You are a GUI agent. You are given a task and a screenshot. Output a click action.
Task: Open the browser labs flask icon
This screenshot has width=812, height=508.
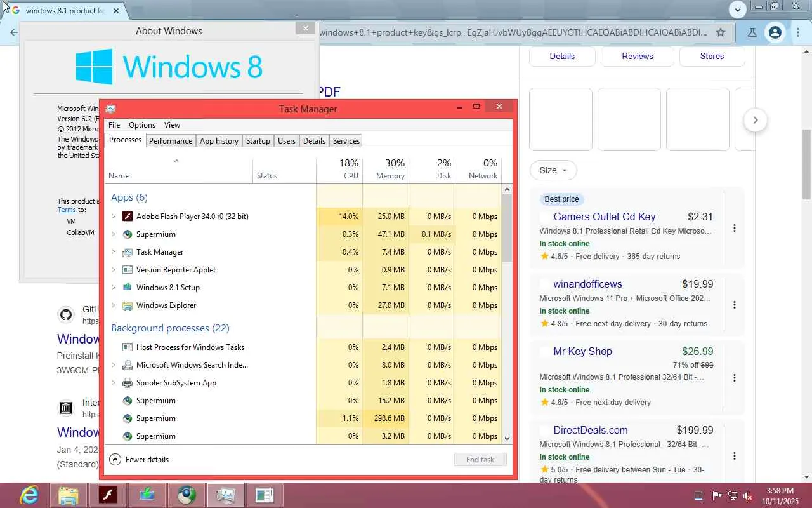752,32
